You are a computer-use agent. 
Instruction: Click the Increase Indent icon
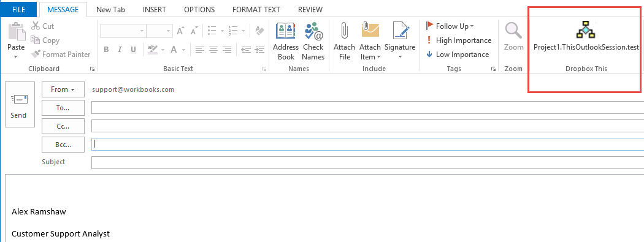(x=259, y=50)
